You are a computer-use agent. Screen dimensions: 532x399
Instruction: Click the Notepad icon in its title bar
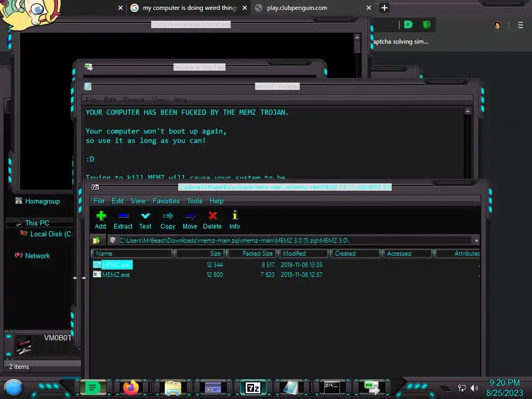point(87,86)
